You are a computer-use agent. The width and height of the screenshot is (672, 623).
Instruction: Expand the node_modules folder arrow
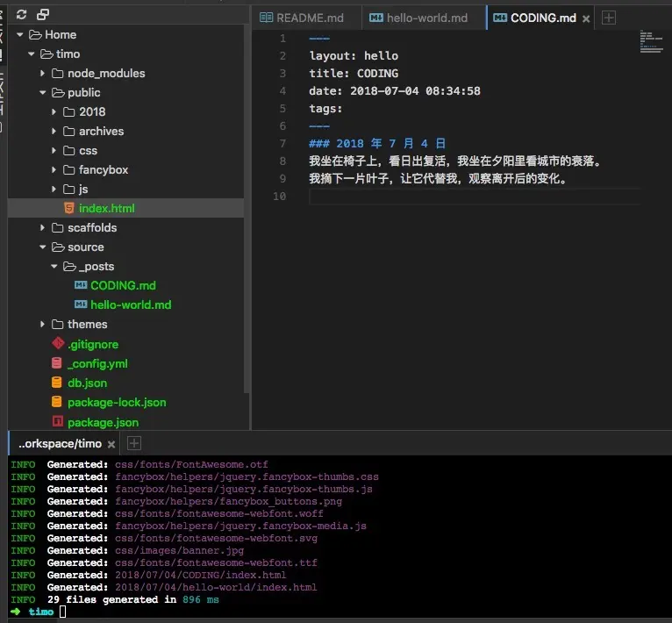42,74
